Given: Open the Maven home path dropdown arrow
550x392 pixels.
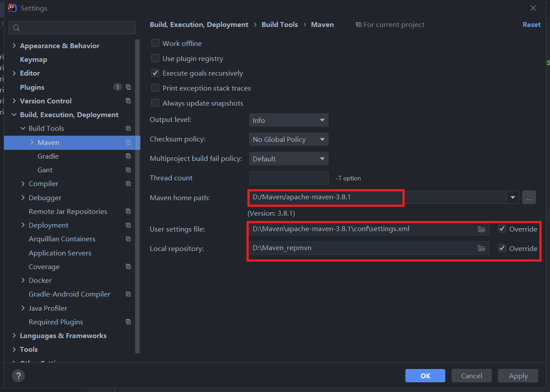Looking at the screenshot, I should (x=512, y=197).
